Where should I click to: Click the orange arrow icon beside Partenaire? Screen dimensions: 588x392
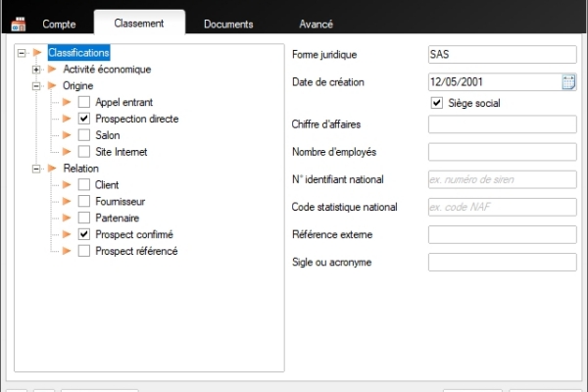click(x=68, y=218)
